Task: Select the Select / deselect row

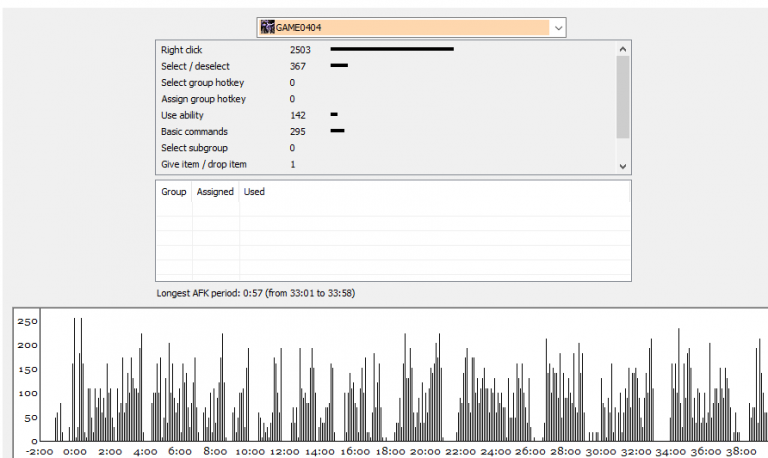Action: (386, 66)
